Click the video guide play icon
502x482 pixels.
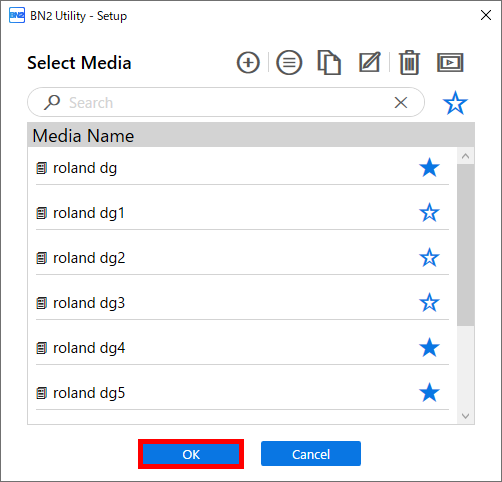pyautogui.click(x=450, y=62)
